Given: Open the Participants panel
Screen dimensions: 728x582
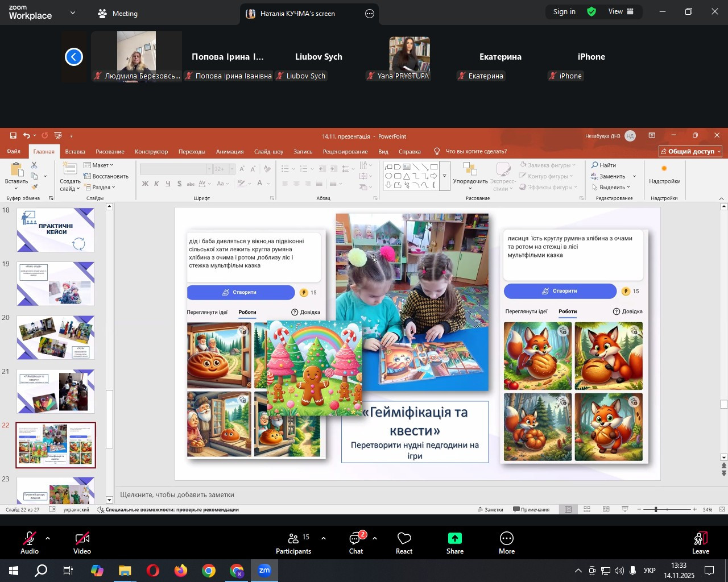Looking at the screenshot, I should 293,543.
